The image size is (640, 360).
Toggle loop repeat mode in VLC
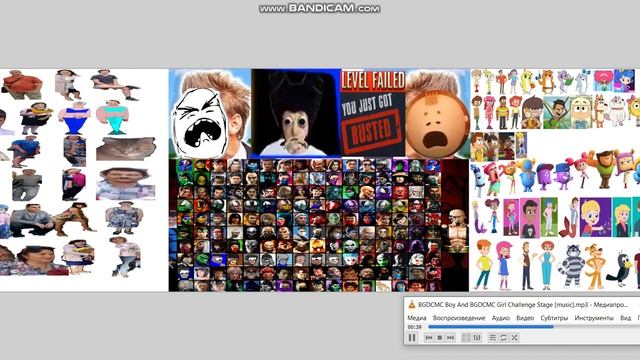503,338
